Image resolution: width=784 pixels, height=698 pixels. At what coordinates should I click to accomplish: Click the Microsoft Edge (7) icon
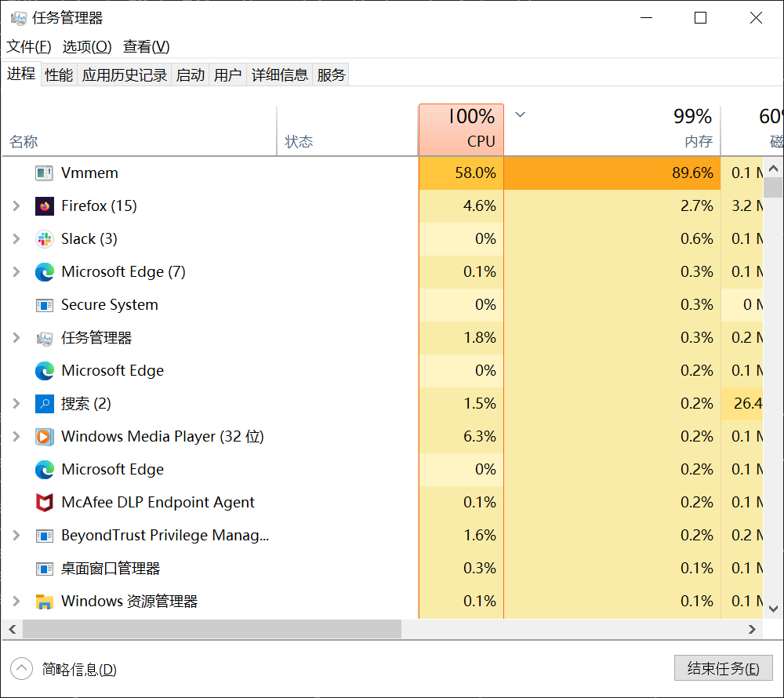coord(44,272)
